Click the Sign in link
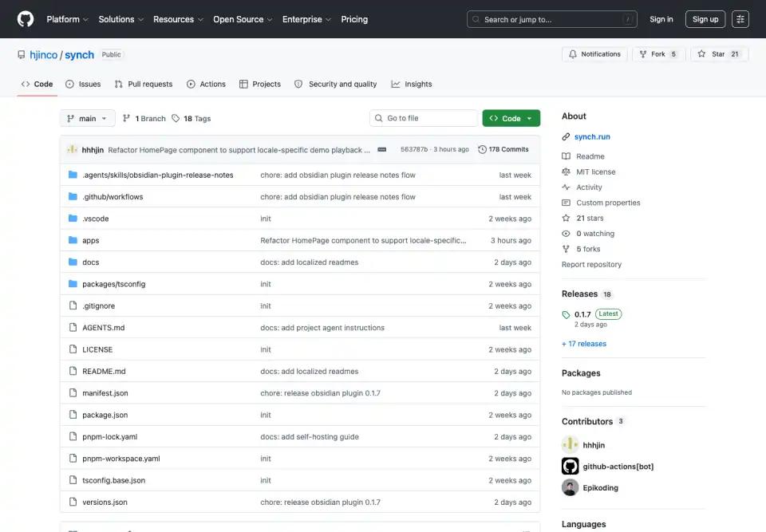 tap(661, 19)
